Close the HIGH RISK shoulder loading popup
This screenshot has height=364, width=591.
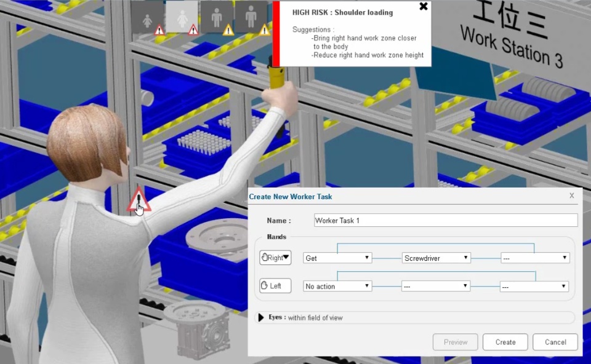point(424,6)
